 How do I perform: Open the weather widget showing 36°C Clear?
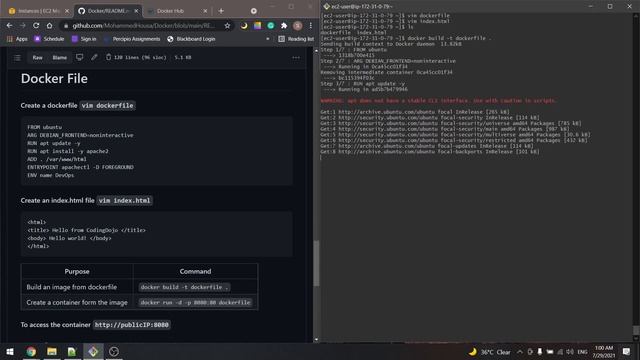coord(490,352)
